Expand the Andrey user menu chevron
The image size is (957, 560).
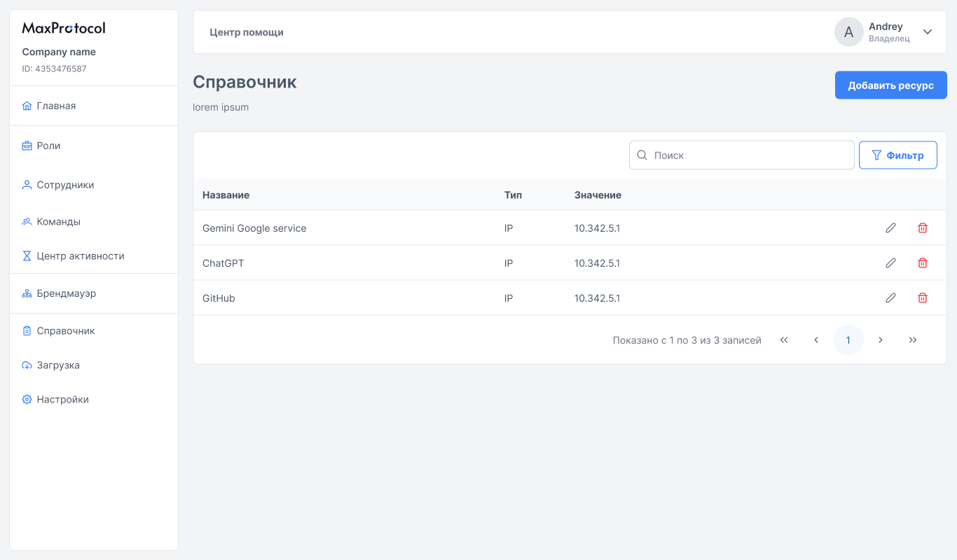click(928, 31)
